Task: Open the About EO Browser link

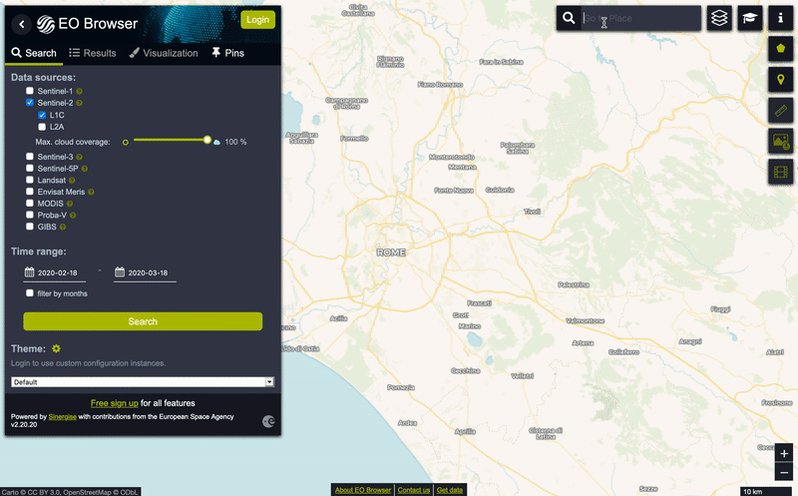Action: tap(363, 490)
